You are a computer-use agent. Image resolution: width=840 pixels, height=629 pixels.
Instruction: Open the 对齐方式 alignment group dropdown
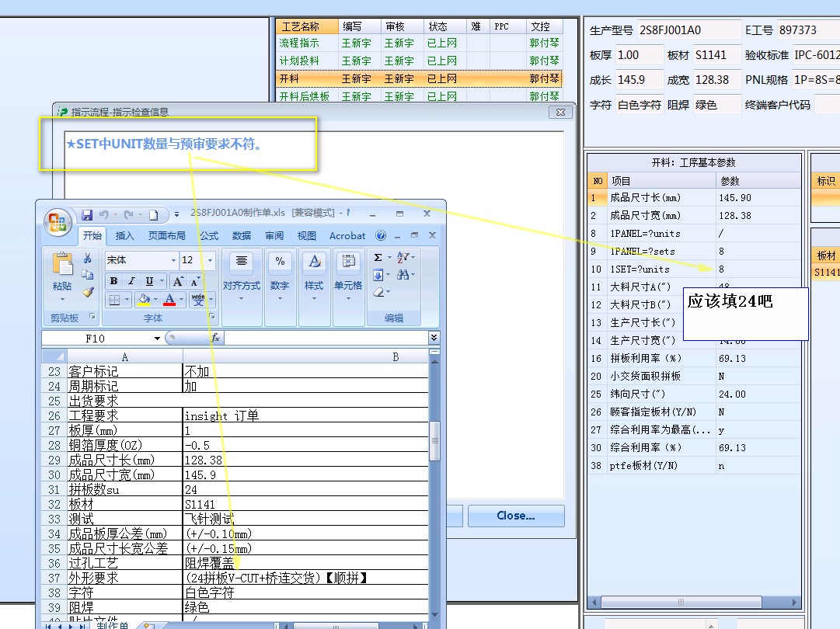(x=241, y=287)
